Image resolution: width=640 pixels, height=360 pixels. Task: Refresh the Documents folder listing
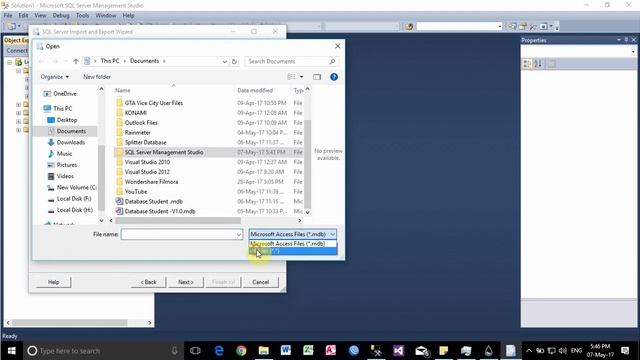[x=234, y=61]
